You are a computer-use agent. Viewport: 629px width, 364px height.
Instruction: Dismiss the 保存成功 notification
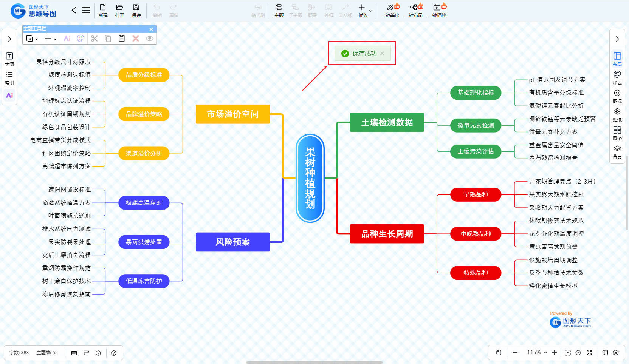point(382,53)
